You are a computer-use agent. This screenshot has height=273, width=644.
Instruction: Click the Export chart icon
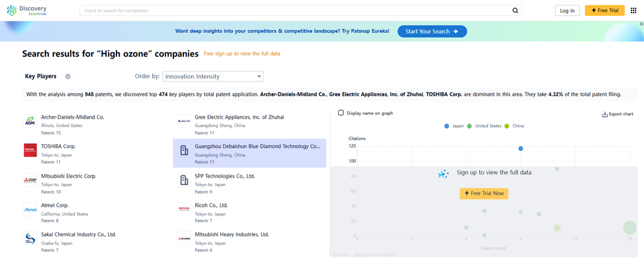[605, 114]
